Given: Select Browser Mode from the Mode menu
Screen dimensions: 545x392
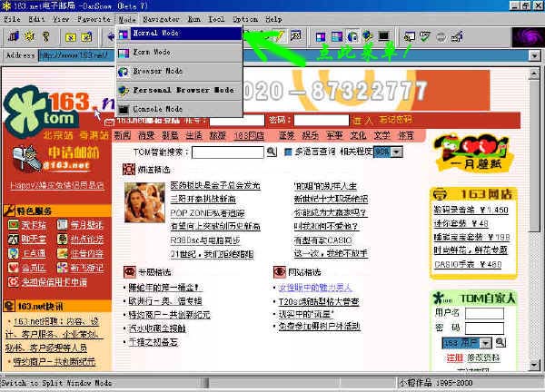Looking at the screenshot, I should [x=179, y=71].
